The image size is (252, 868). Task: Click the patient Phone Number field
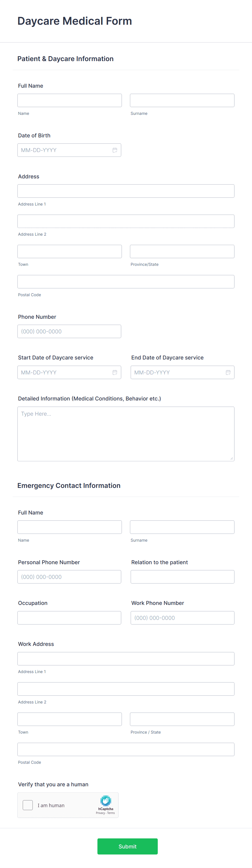[x=69, y=331]
